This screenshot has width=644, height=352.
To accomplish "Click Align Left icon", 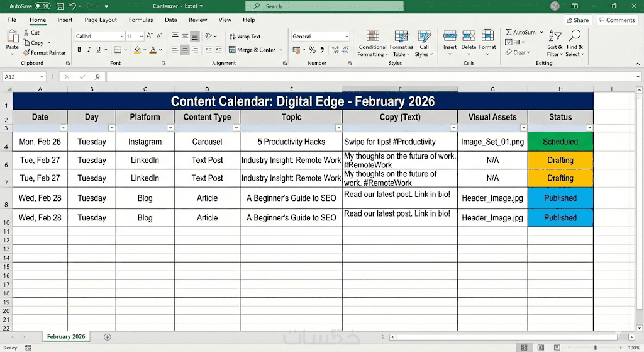I will pos(175,50).
